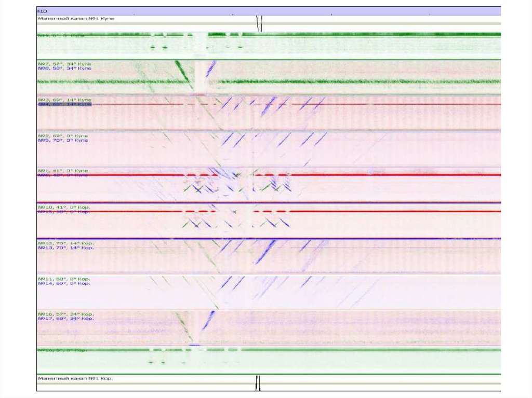Select channel label №8 Купе in blue
Viewport: 532px width, 398px height.
pos(64,68)
